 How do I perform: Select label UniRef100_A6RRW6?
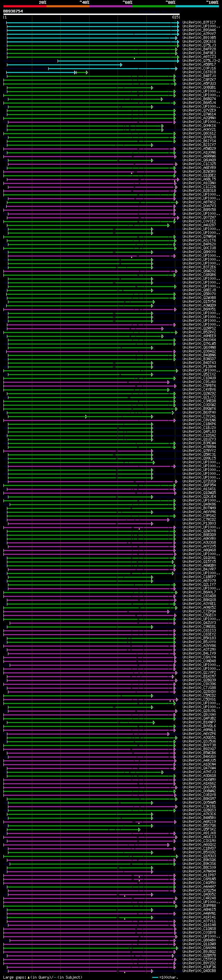coord(199,156)
